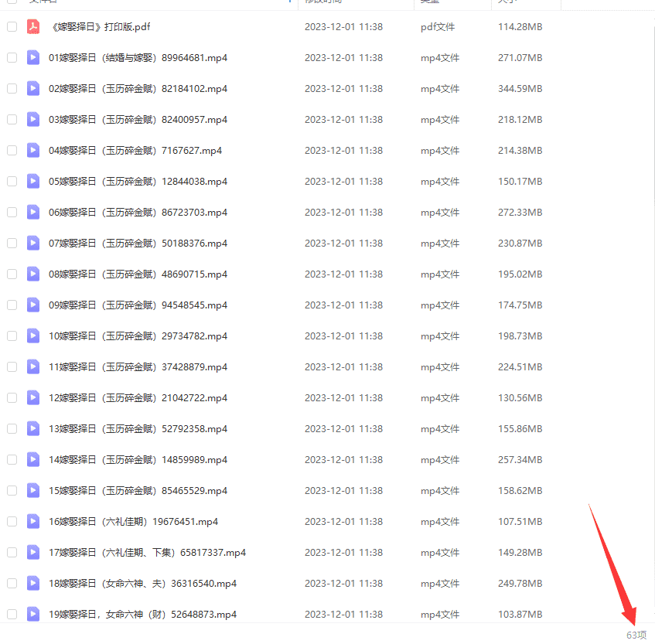The image size is (655, 644).
Task: Check the box for 《嫁娶择日》打印版.pdf
Action: (x=12, y=27)
